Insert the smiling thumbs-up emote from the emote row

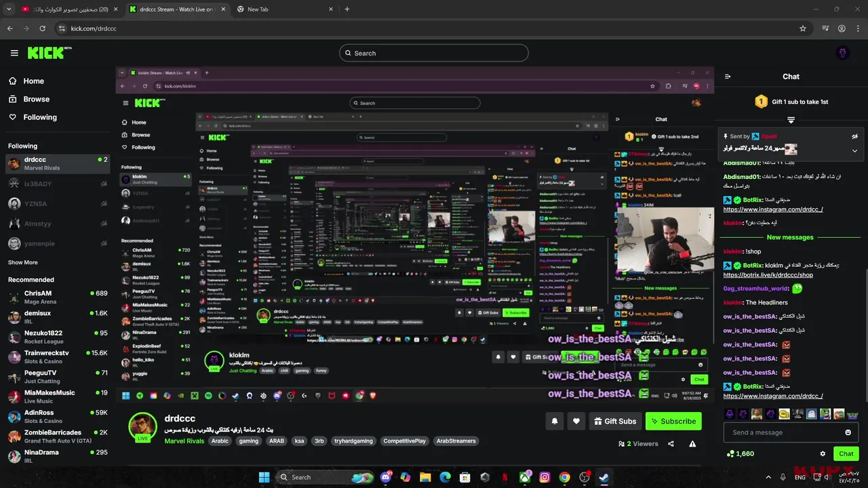pyautogui.click(x=784, y=414)
